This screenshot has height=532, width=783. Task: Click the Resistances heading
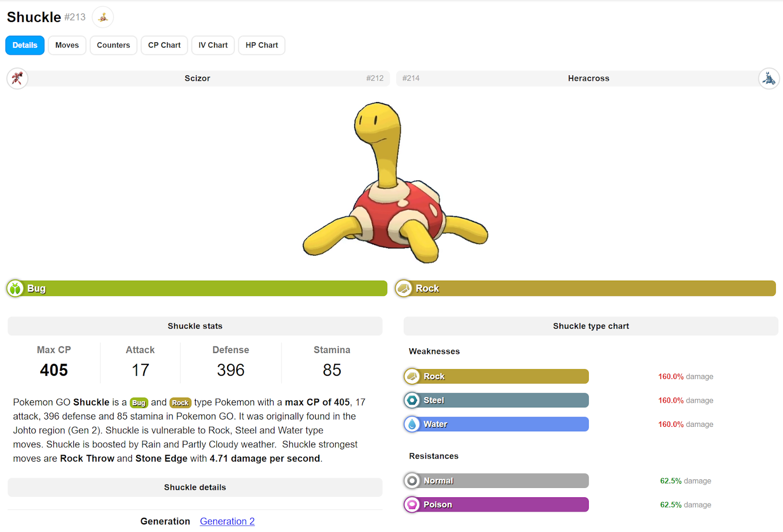pos(434,456)
